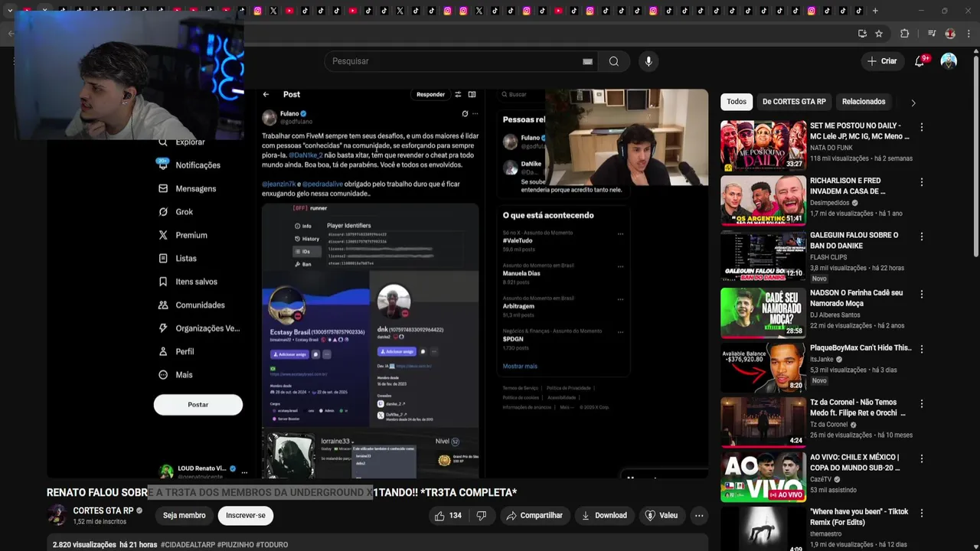
Task: Bookmark this page with star icon
Action: tap(879, 34)
